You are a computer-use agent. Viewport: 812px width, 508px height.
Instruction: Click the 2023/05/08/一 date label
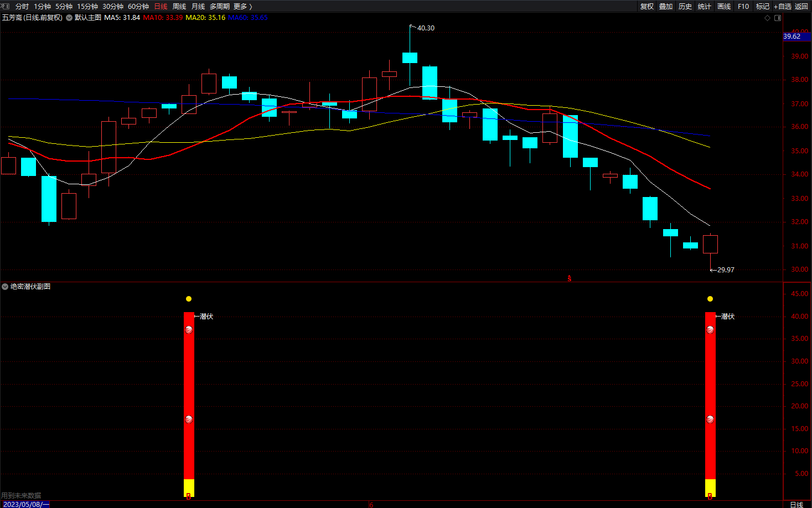point(25,504)
